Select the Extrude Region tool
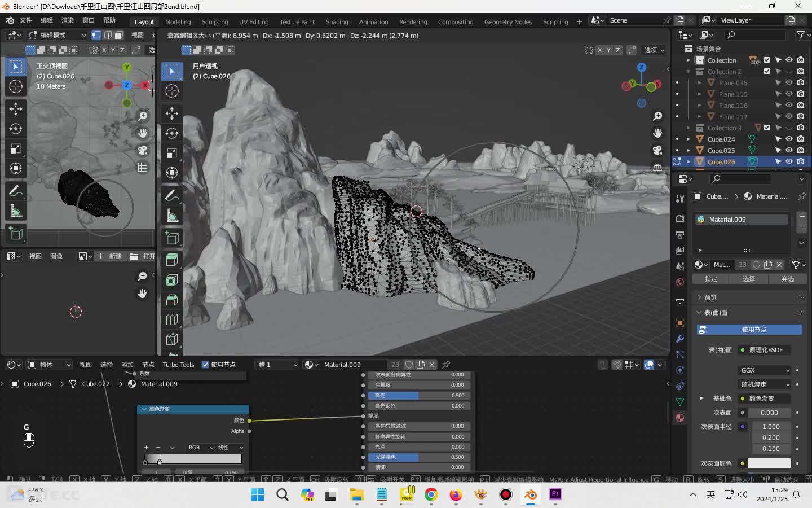Viewport: 812px width, 508px height. point(172,260)
